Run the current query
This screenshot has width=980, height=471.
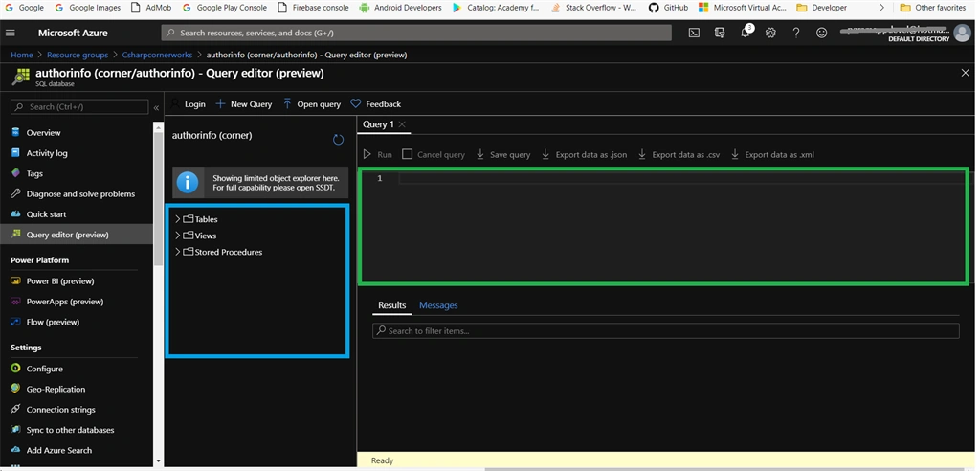point(377,154)
